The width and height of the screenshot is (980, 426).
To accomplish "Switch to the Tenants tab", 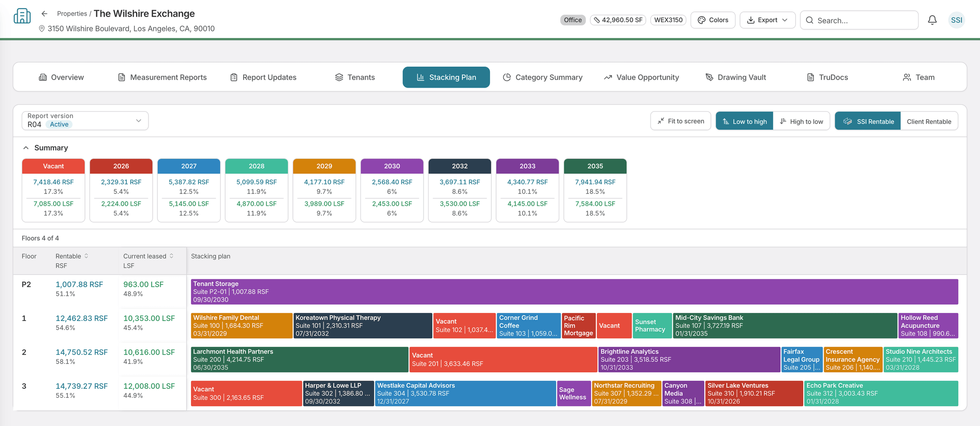I will point(355,77).
